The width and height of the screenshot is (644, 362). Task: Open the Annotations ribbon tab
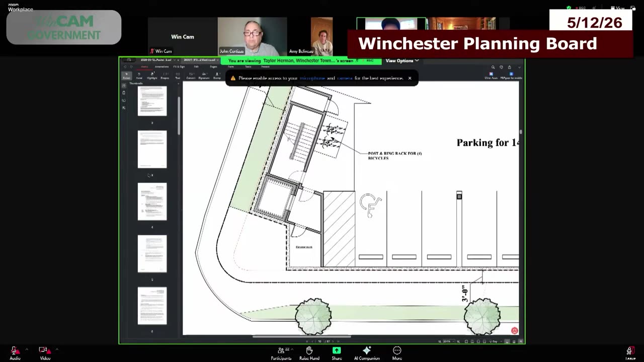162,66
